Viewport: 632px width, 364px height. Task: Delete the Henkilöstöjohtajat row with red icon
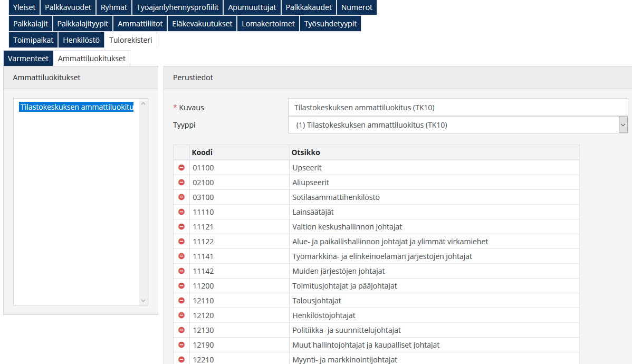coord(181,315)
